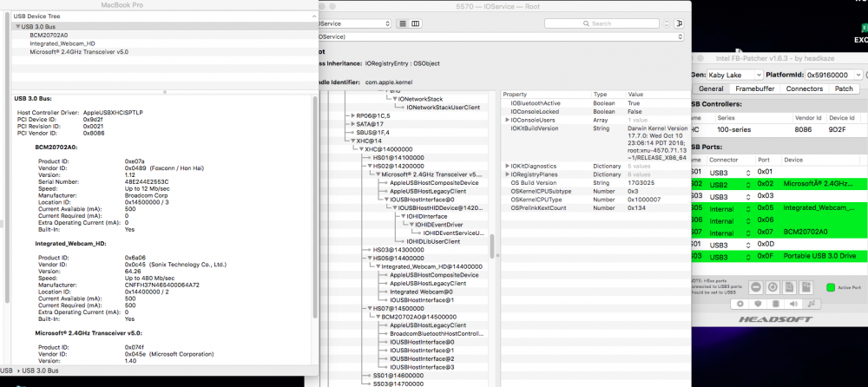The width and height of the screenshot is (868, 387).
Task: Change Internal connector for port 0x07
Action: [730, 233]
